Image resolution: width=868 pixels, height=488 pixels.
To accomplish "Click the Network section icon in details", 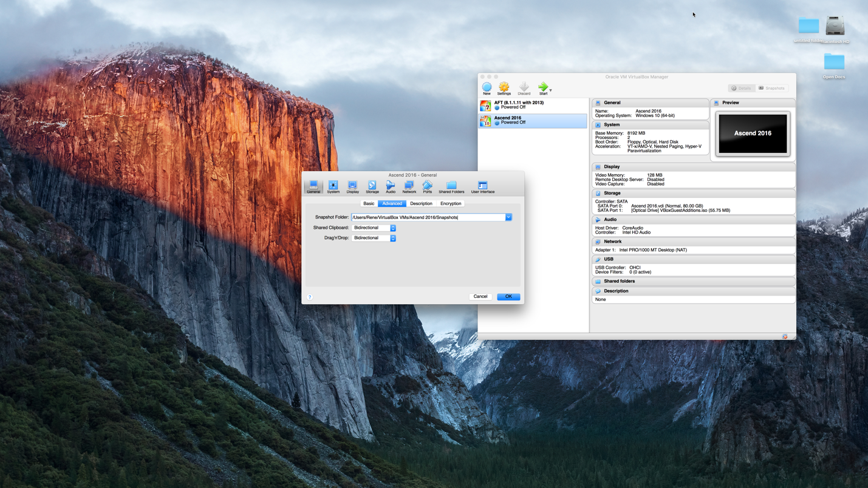I will [x=598, y=242].
